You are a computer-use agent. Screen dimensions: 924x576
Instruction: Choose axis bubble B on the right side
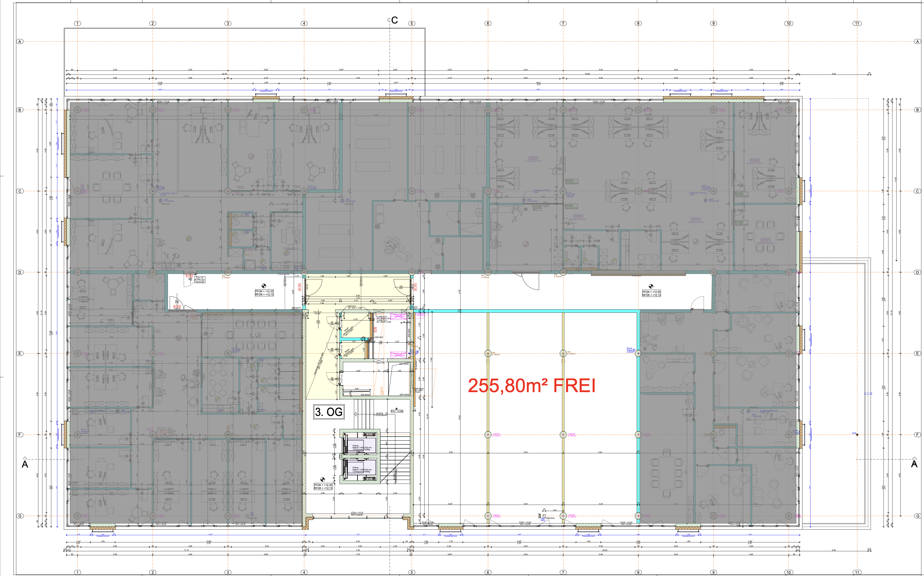918,110
